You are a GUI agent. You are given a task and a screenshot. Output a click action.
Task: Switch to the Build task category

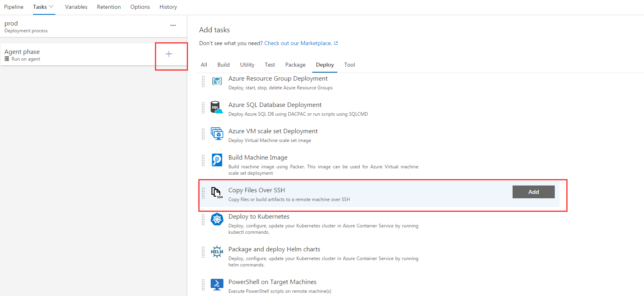[x=223, y=65]
